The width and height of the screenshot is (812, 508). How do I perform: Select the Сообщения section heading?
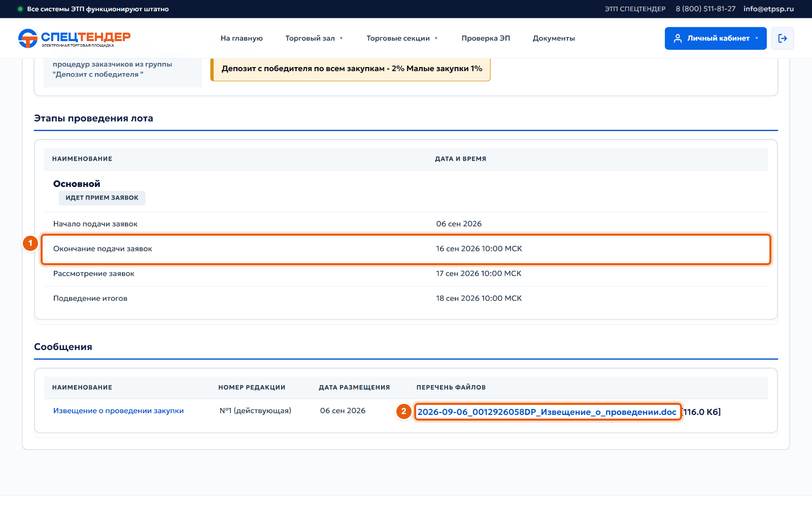(x=63, y=347)
